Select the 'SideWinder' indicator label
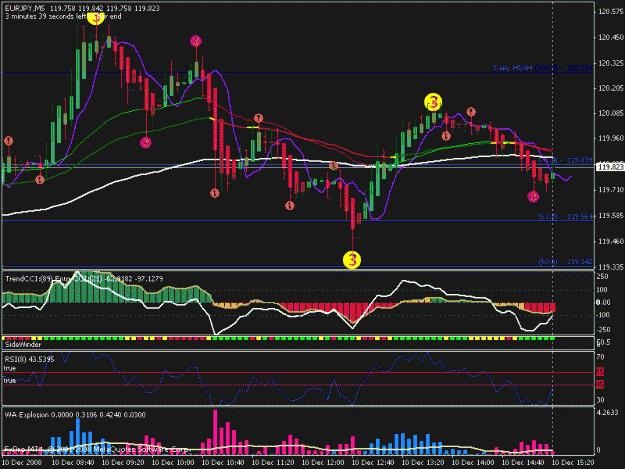 [x=23, y=344]
